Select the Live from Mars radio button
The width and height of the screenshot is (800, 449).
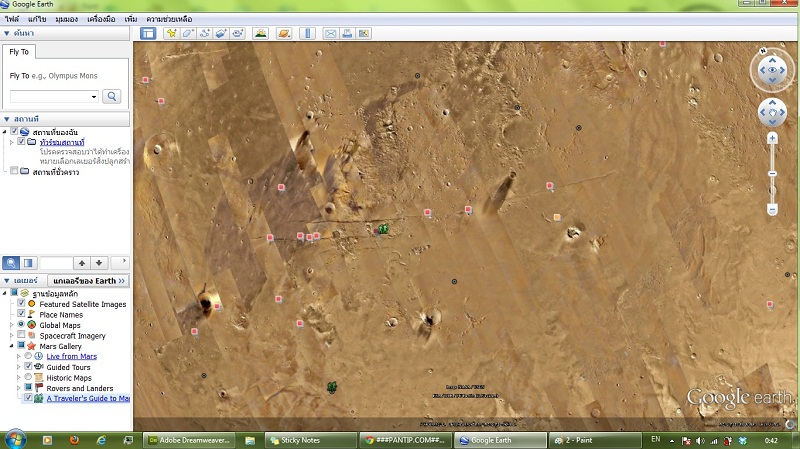pyautogui.click(x=28, y=356)
